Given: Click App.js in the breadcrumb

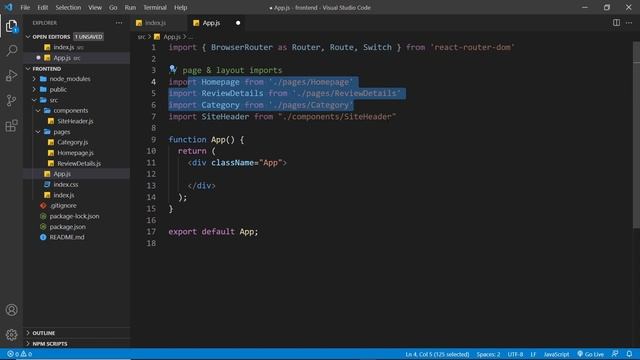Looking at the screenshot, I should [172, 37].
